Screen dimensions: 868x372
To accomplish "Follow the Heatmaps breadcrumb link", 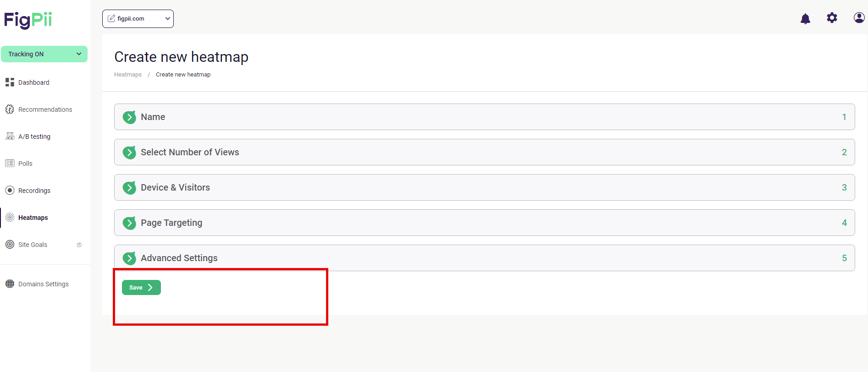I will coord(128,75).
